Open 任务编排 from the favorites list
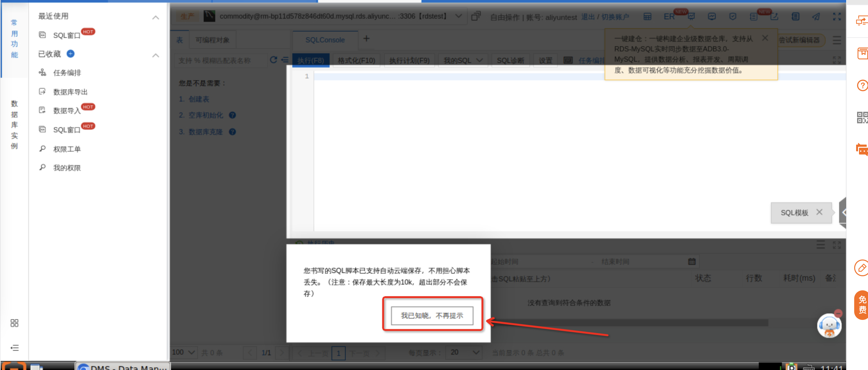Image resolution: width=868 pixels, height=370 pixels. [67, 73]
